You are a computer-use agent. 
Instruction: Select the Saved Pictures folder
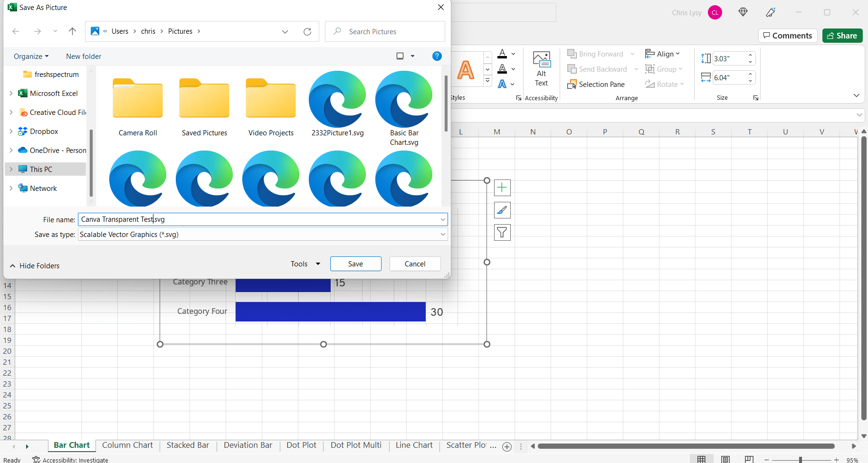(x=204, y=104)
